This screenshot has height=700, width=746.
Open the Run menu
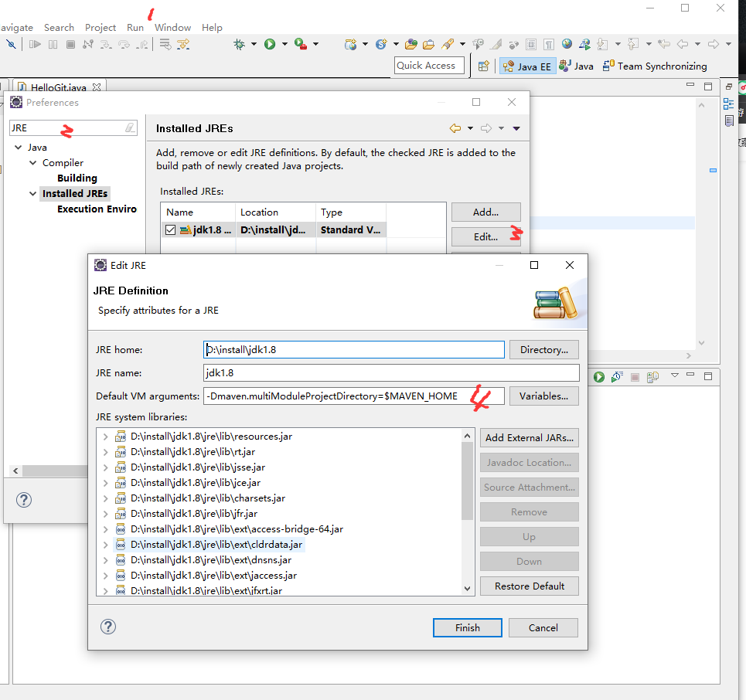pos(135,28)
